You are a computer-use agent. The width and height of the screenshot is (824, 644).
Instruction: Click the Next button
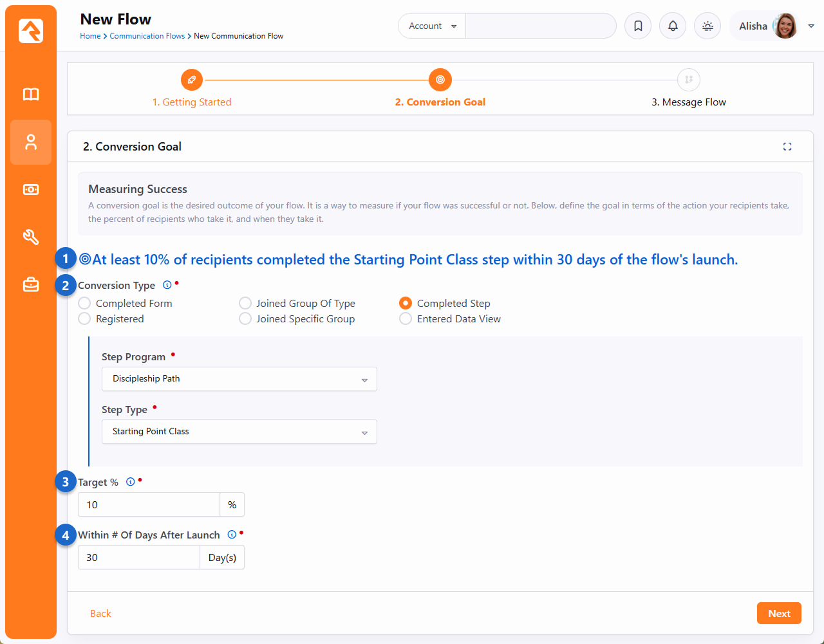(x=778, y=613)
